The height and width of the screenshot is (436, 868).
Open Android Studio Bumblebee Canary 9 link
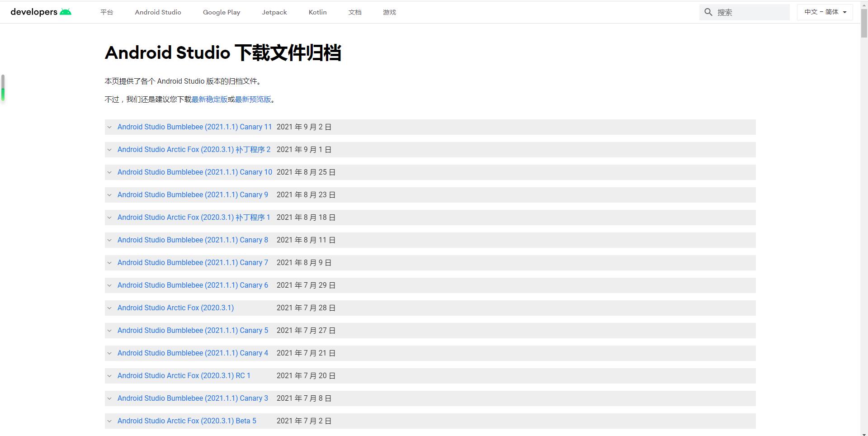click(193, 195)
